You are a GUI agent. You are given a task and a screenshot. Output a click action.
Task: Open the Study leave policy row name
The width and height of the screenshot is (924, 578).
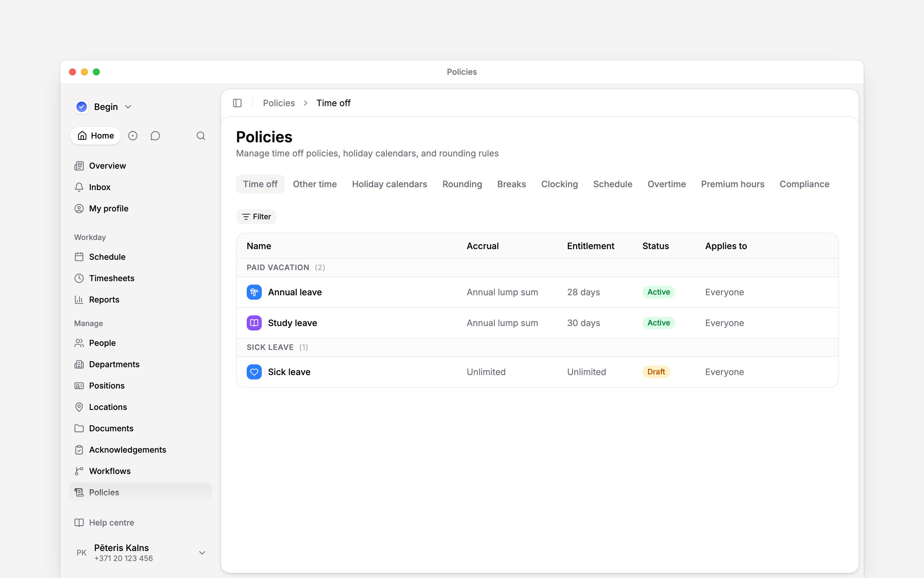pos(293,323)
